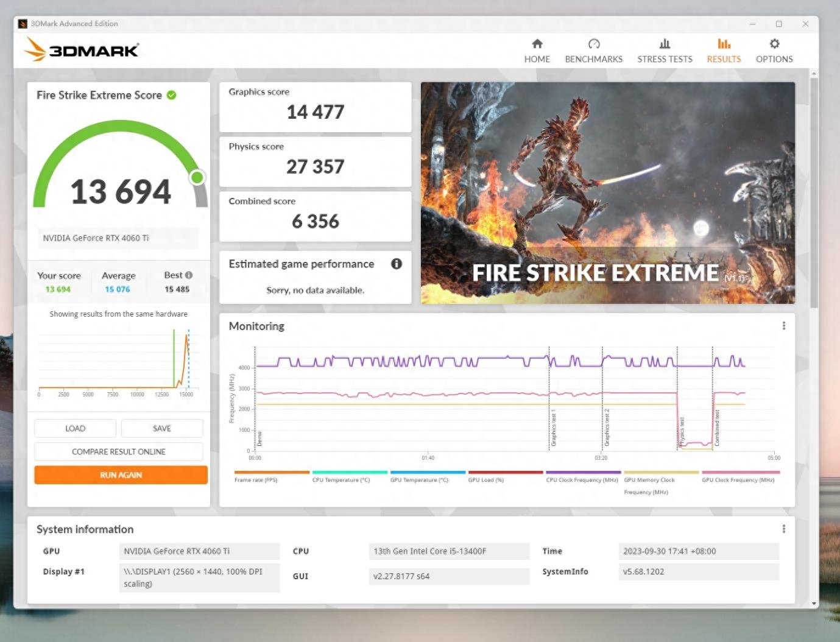840x642 pixels.
Task: Click the score gauge indicator knob
Action: (197, 177)
